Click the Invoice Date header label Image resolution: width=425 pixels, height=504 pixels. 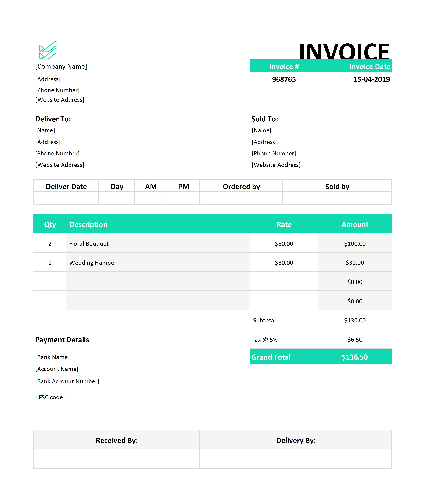click(x=370, y=67)
